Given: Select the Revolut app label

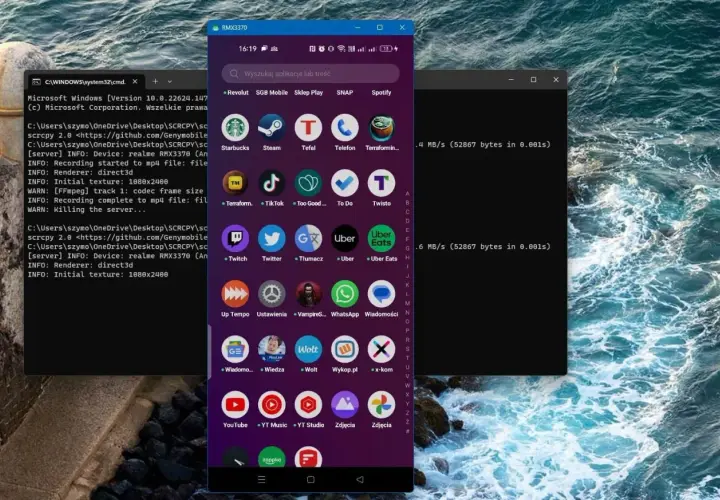Looking at the screenshot, I should point(236,92).
